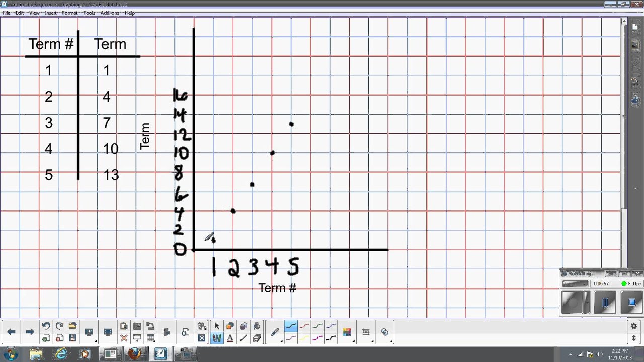Click the document camera icon
644x362 pixels.
[167, 332]
